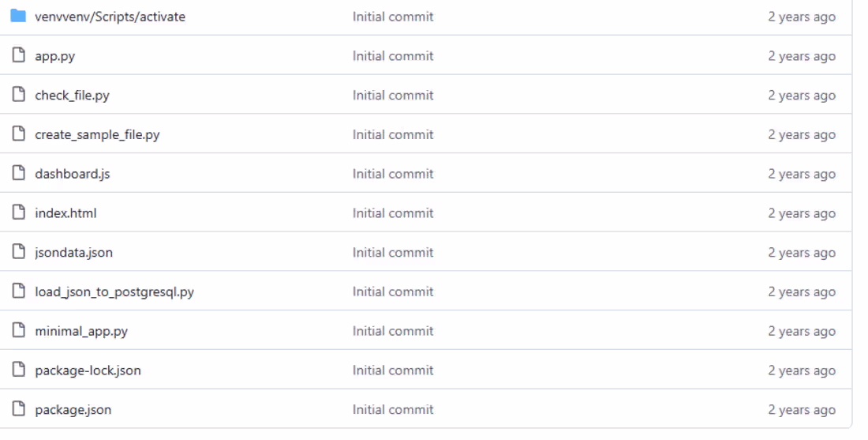Click the file icon beside dashboard.js
Image resolution: width=868 pixels, height=440 pixels.
[19, 174]
